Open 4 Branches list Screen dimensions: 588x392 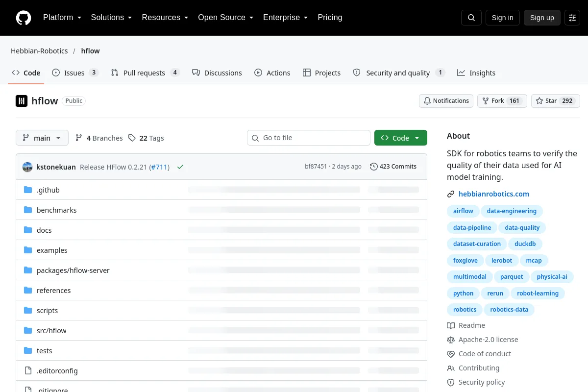click(x=99, y=138)
